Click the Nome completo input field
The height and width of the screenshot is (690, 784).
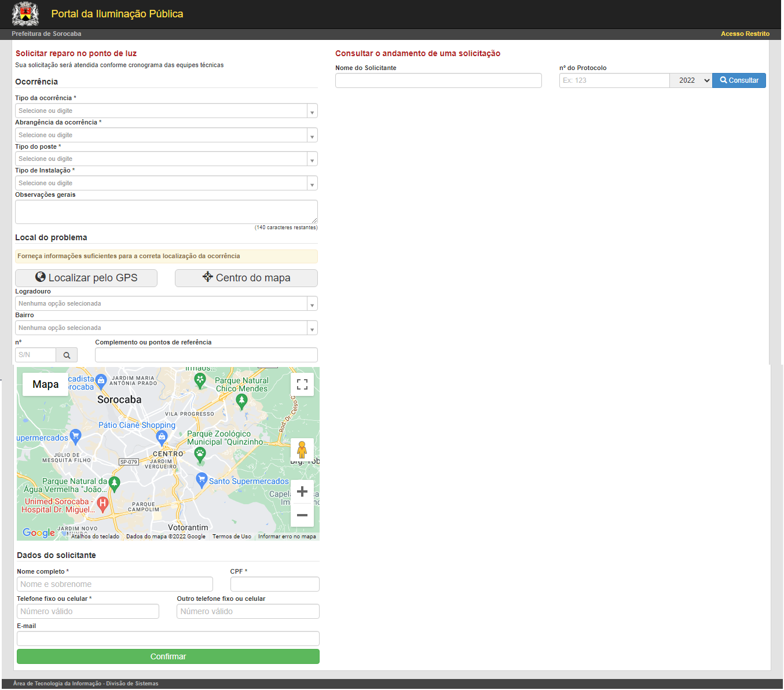115,584
